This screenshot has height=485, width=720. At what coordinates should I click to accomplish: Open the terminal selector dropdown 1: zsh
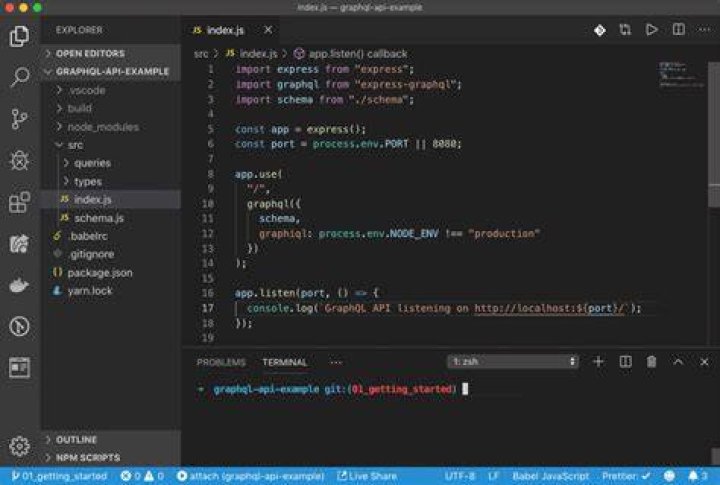512,361
